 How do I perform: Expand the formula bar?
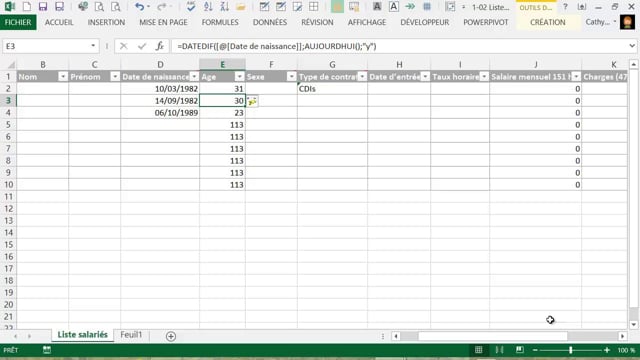pos(632,46)
